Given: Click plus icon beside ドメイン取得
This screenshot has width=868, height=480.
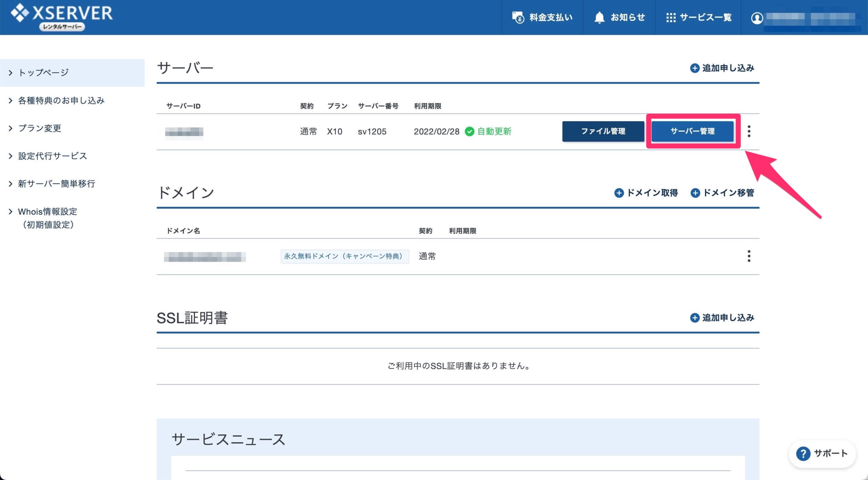Looking at the screenshot, I should coord(619,193).
